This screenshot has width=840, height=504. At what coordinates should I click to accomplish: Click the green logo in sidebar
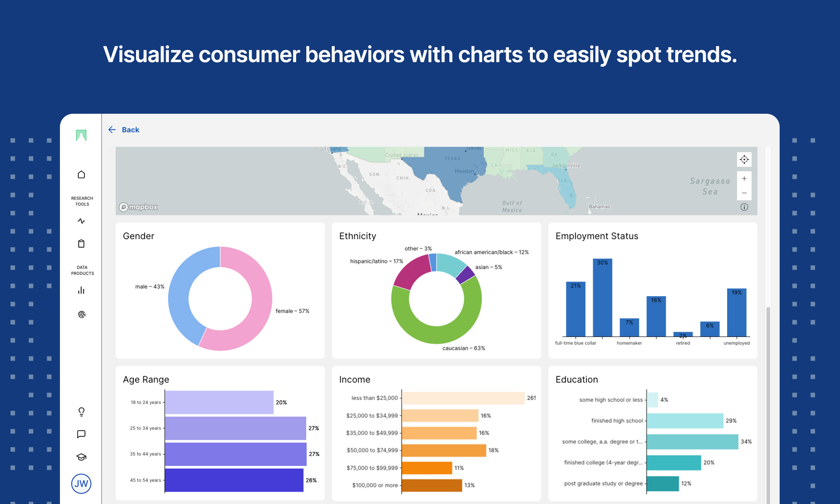81,135
